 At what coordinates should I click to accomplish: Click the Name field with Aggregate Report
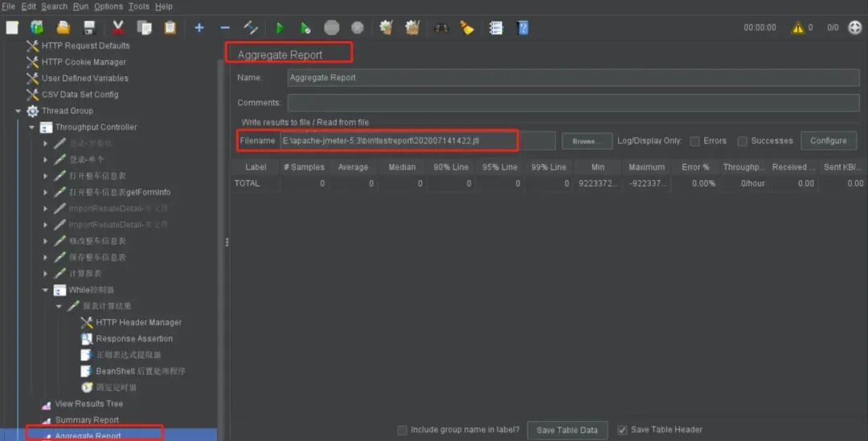tap(573, 78)
